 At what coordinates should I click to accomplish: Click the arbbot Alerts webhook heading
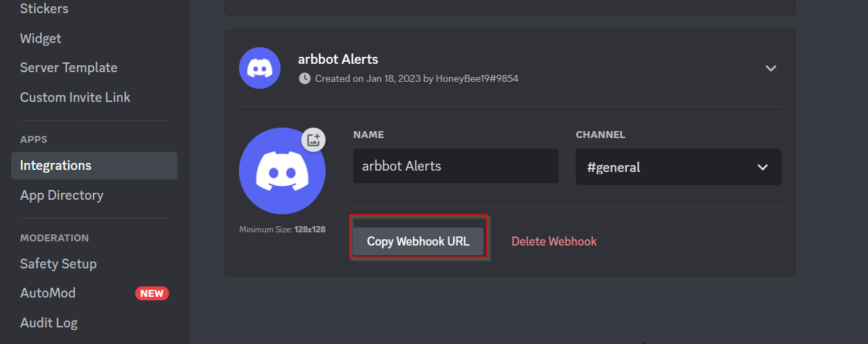[338, 60]
